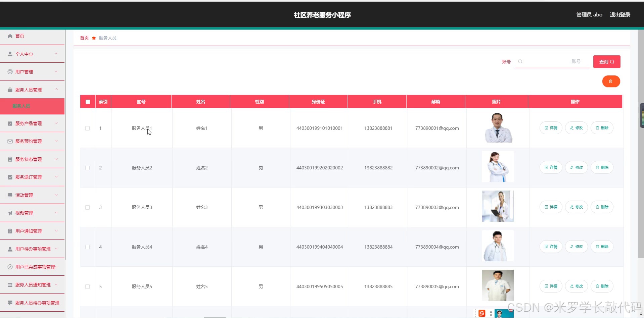Open 用户待办事项管理 in the sidebar
This screenshot has height=318, width=644.
click(x=32, y=249)
